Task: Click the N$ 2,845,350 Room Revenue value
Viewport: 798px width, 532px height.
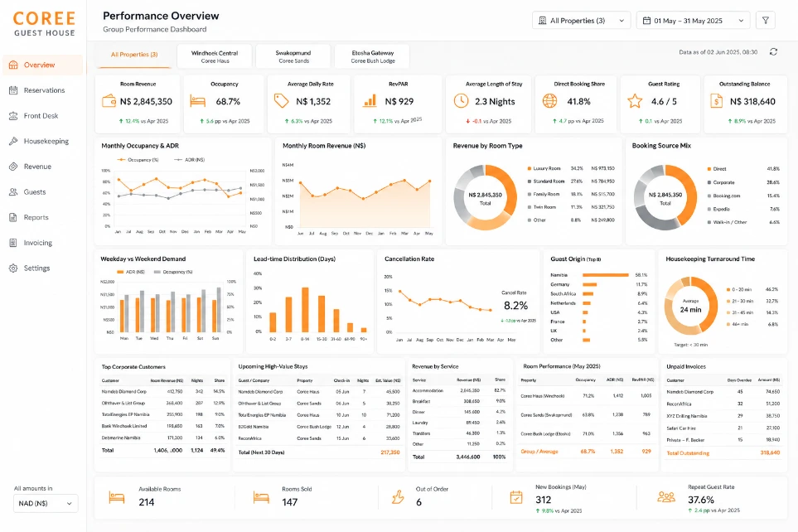Action: (x=146, y=101)
